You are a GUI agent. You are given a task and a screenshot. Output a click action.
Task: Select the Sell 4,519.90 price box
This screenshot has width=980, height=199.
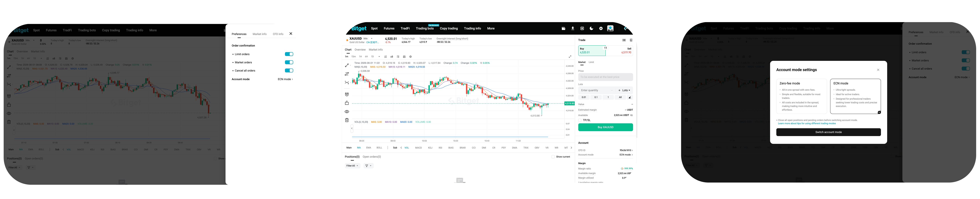[619, 50]
